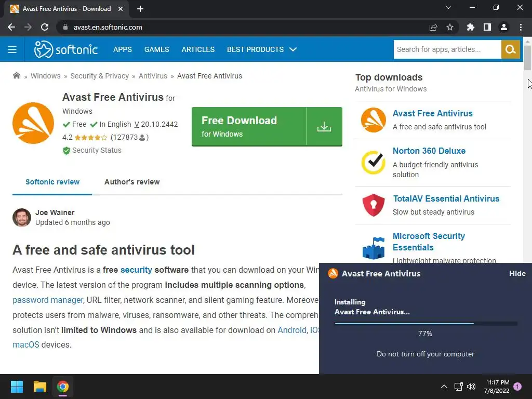Viewport: 532px width, 399px height.
Task: Click the star rating for Avast
Action: coord(90,137)
